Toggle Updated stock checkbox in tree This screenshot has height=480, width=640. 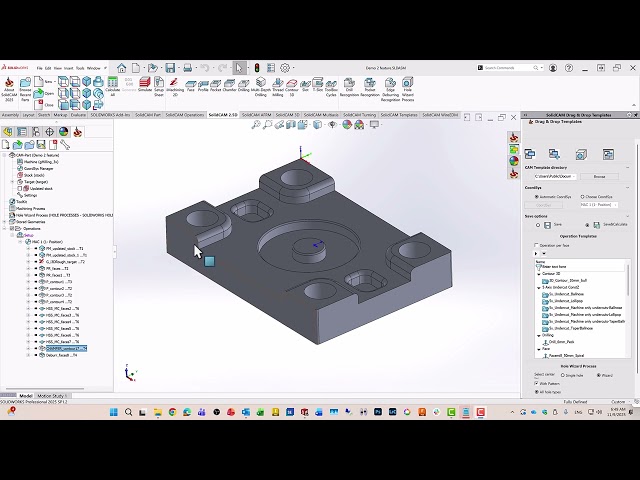(x=20, y=189)
